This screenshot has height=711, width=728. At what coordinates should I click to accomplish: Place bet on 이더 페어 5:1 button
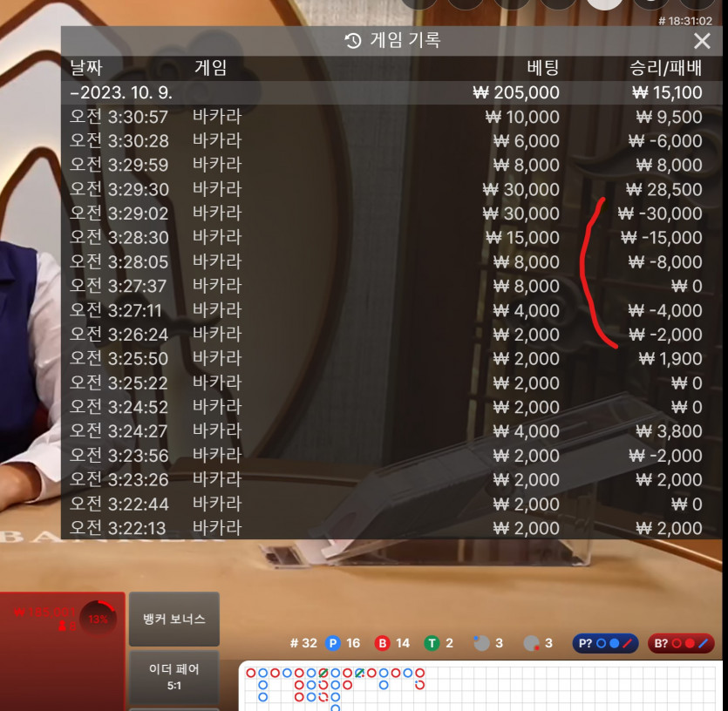(174, 677)
